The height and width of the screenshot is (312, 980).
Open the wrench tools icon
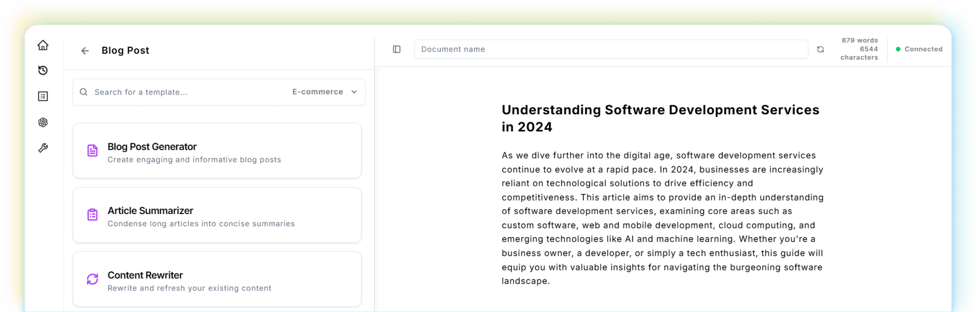point(43,148)
